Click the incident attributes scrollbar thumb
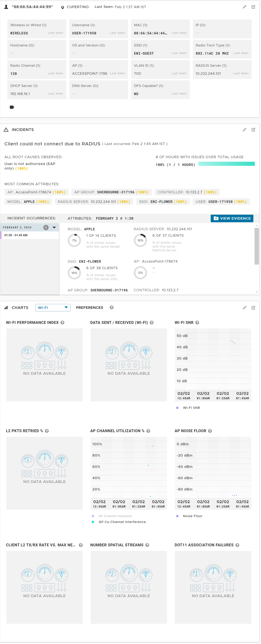Screen dimensions: 261x644 point(257,246)
